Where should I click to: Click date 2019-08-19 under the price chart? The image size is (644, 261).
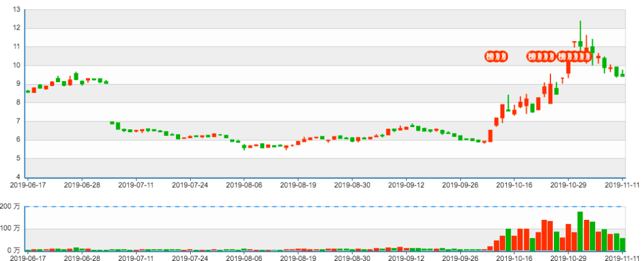point(298,185)
